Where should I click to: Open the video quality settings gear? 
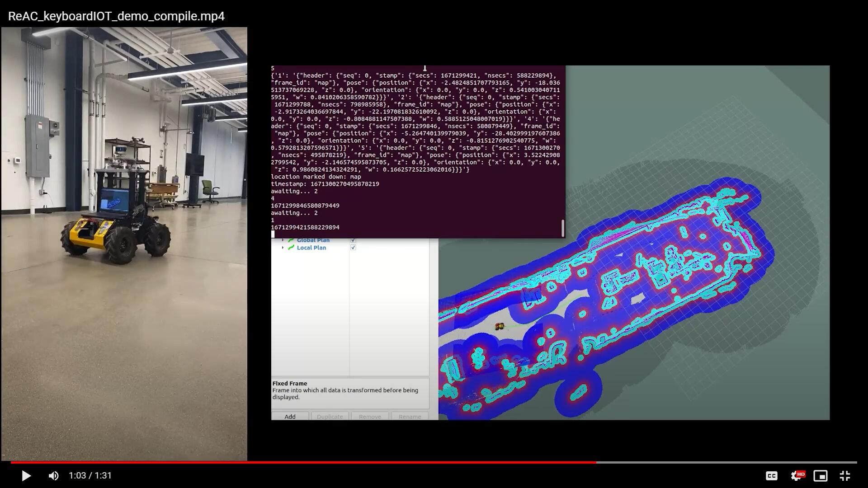click(x=797, y=476)
